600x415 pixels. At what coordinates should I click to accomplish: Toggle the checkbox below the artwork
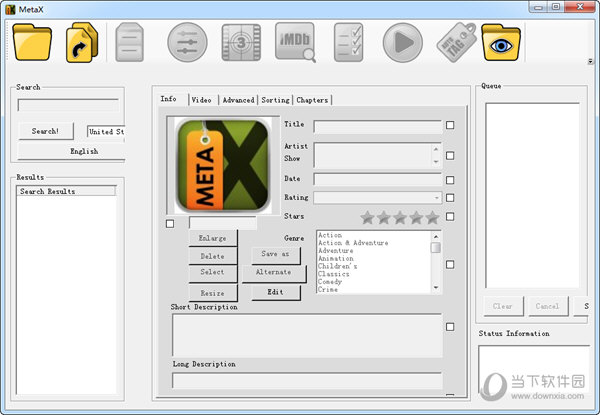170,224
